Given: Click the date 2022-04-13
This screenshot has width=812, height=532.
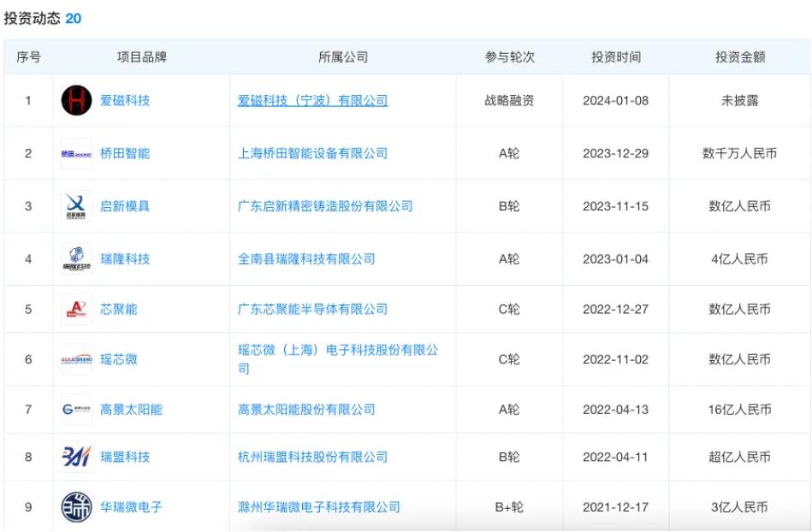Looking at the screenshot, I should click(616, 410).
